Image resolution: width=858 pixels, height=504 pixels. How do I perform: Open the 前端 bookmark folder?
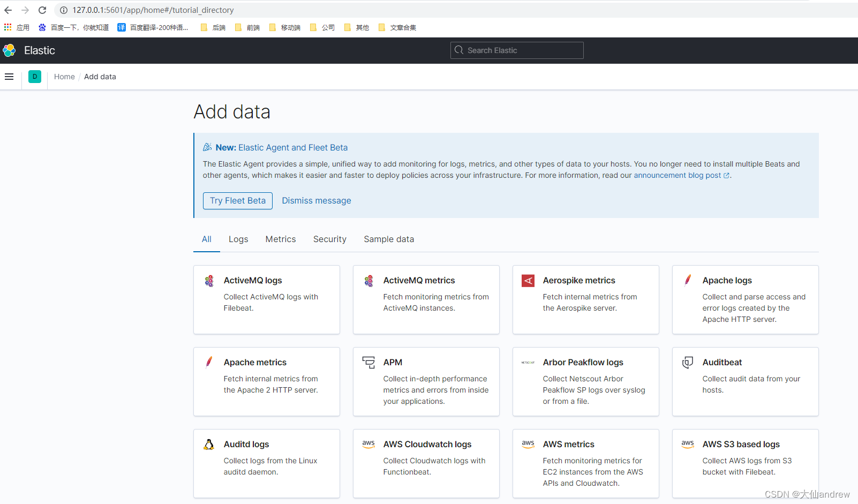(x=247, y=27)
